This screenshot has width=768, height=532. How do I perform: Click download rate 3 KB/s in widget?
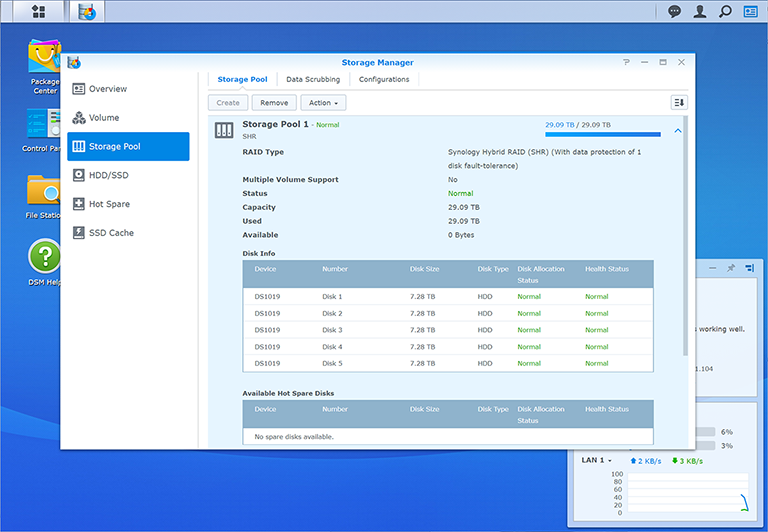coord(687,461)
